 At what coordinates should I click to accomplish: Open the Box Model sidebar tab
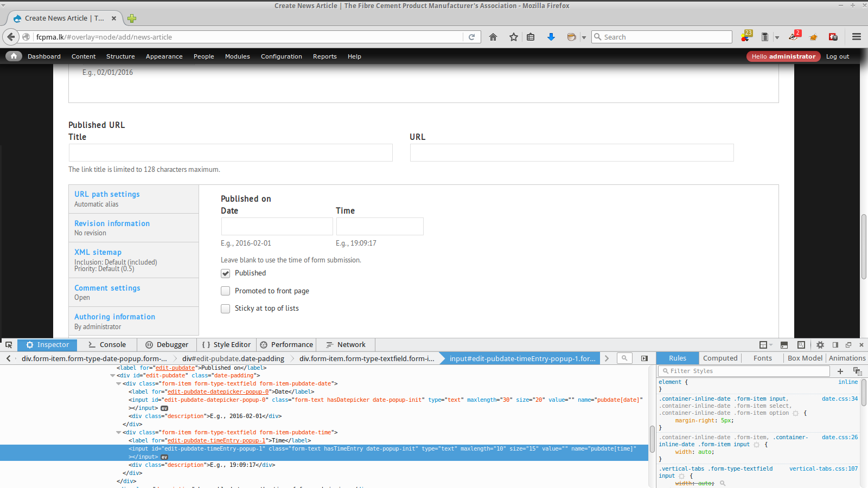point(805,358)
